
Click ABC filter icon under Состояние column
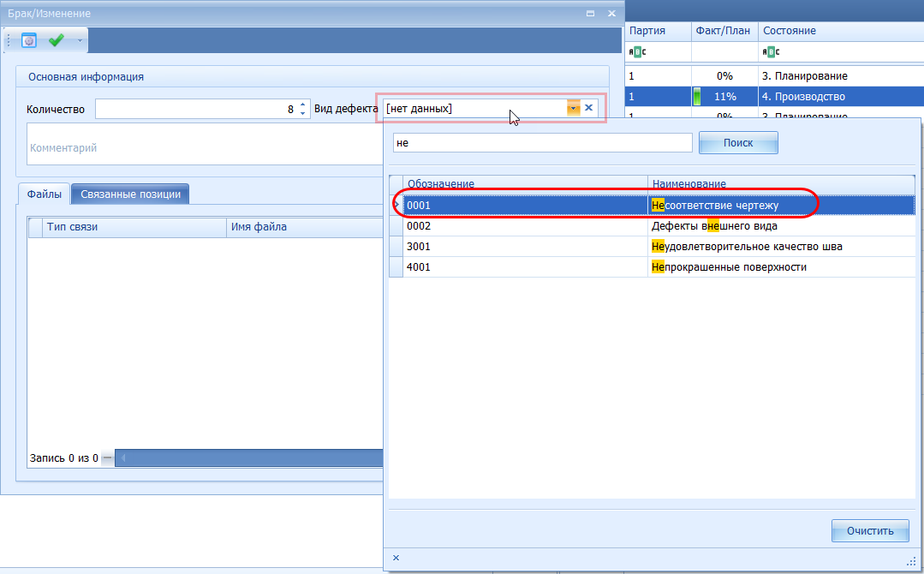coord(770,52)
